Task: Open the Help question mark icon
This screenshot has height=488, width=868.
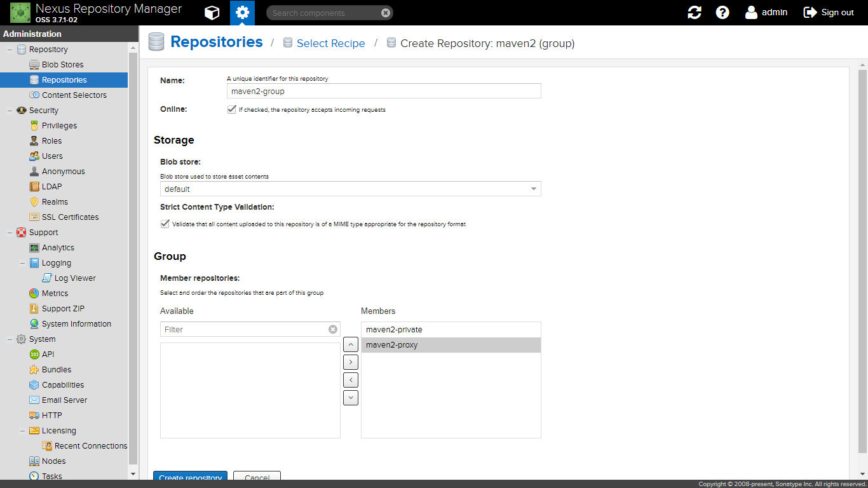Action: (722, 13)
